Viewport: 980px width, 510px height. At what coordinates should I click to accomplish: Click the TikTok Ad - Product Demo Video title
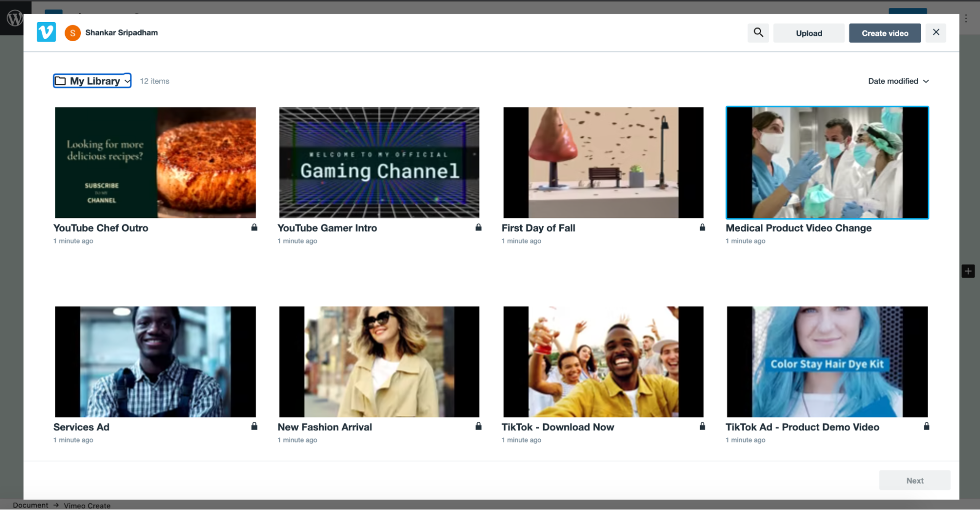coord(803,427)
